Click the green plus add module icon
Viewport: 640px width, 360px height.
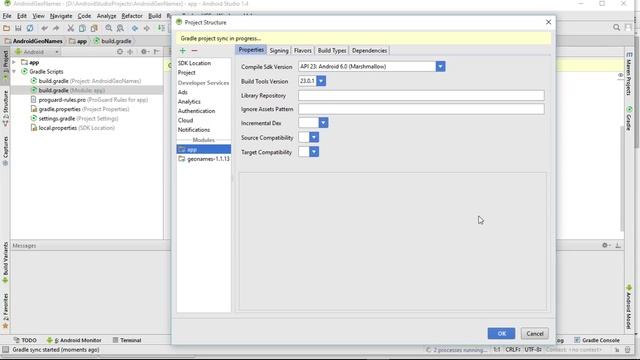click(x=182, y=51)
